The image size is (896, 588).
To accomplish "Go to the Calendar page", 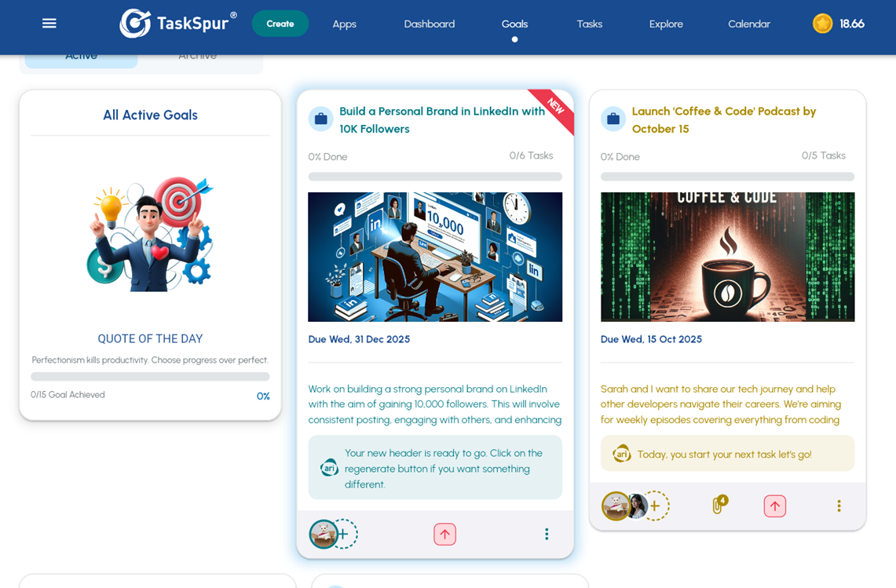I will click(748, 24).
